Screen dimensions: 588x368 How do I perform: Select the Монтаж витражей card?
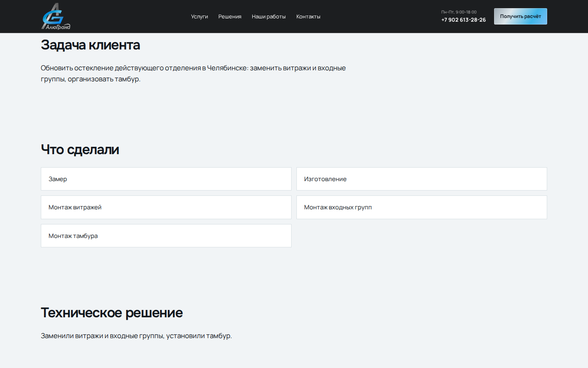coord(166,207)
